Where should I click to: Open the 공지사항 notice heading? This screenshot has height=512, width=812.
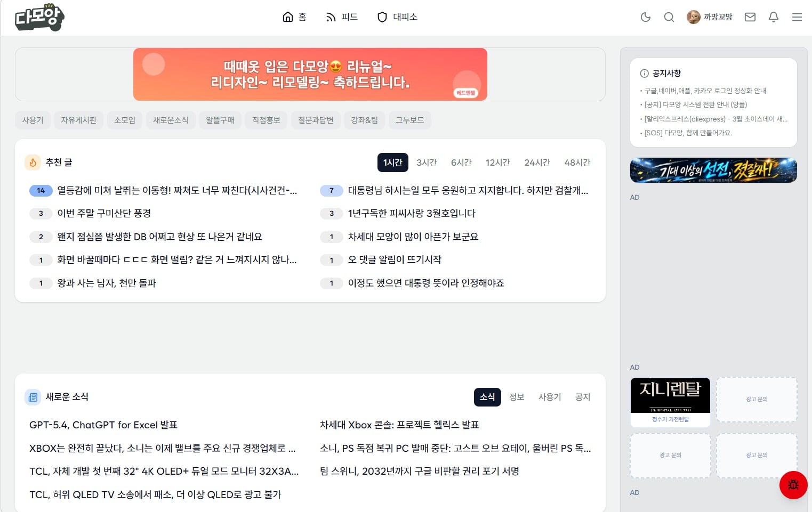click(666, 73)
